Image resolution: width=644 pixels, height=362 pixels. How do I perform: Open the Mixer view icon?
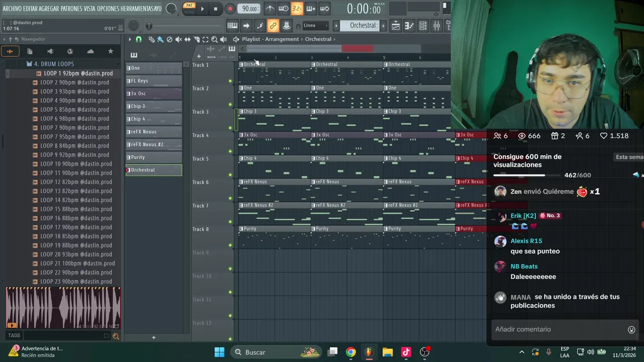437,26
